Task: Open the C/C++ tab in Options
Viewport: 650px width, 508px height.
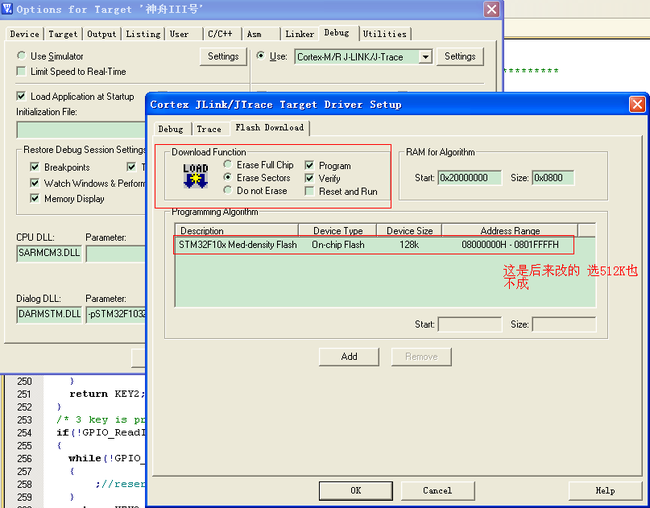Action: pyautogui.click(x=220, y=34)
